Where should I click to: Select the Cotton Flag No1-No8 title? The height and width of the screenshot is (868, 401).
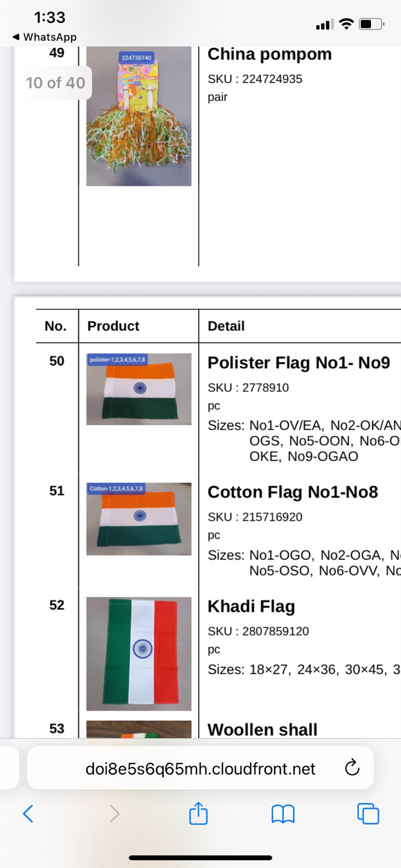[293, 492]
